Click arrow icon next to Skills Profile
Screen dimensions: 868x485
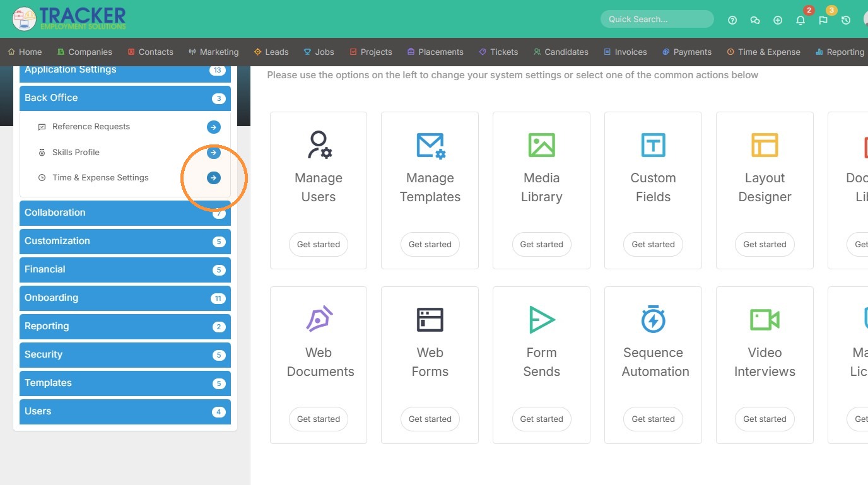[214, 153]
